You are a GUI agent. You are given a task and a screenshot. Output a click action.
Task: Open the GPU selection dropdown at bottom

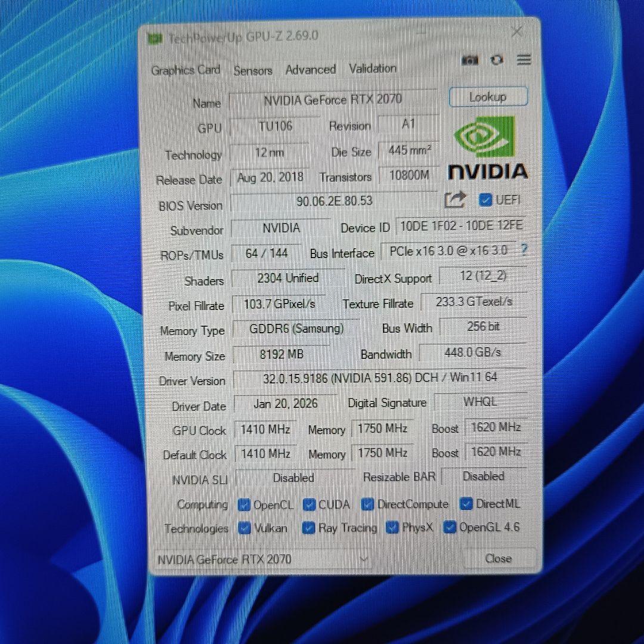point(263,559)
